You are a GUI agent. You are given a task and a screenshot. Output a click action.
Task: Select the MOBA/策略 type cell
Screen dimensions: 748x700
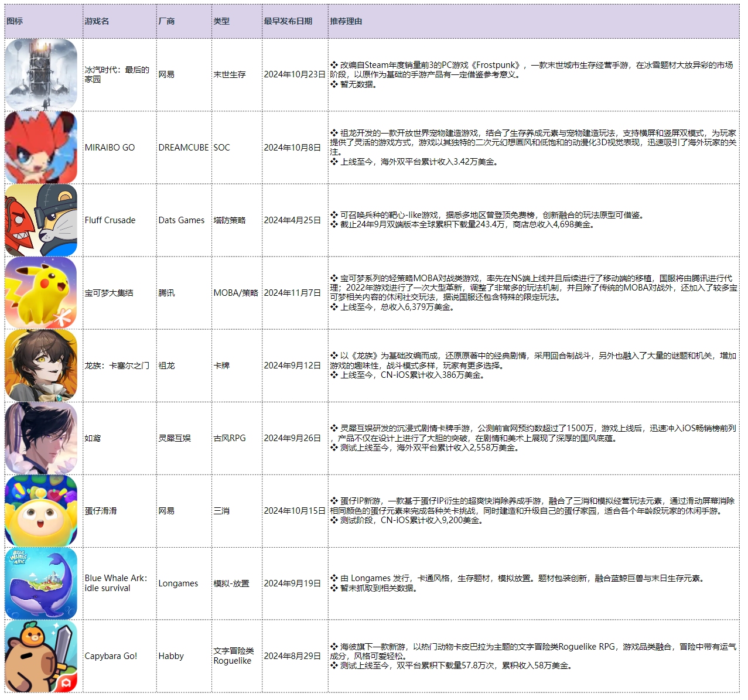coord(235,293)
